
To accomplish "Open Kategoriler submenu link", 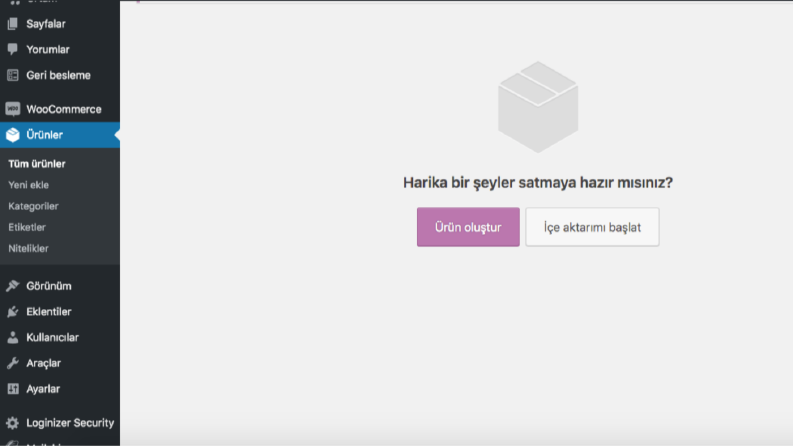I will pos(33,206).
